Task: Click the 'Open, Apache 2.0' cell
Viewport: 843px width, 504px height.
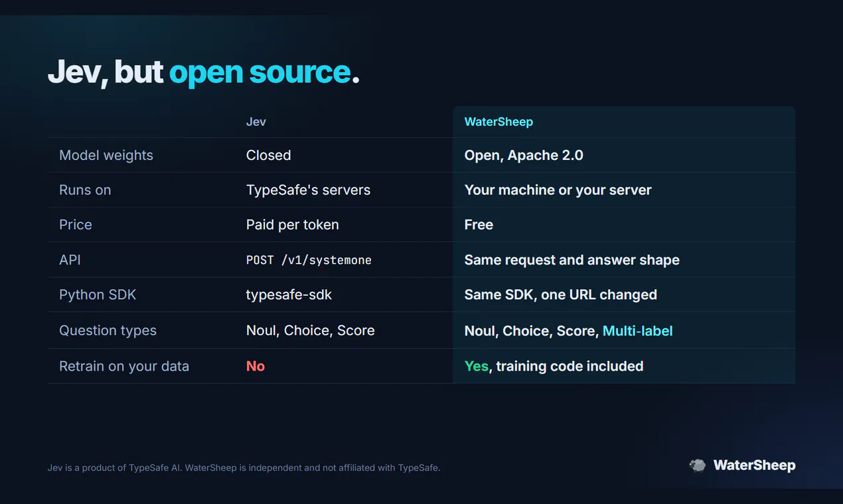Action: [524, 155]
